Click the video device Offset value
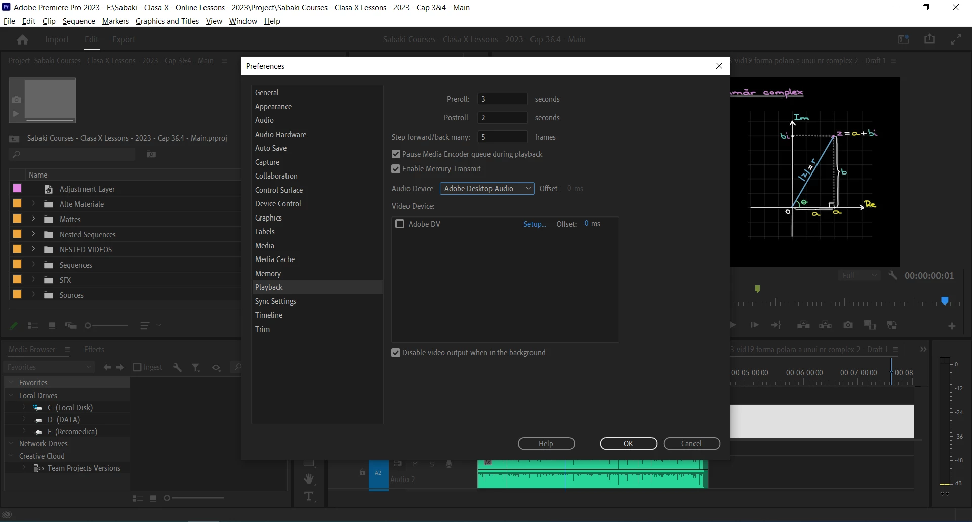The height and width of the screenshot is (522, 980). click(587, 223)
